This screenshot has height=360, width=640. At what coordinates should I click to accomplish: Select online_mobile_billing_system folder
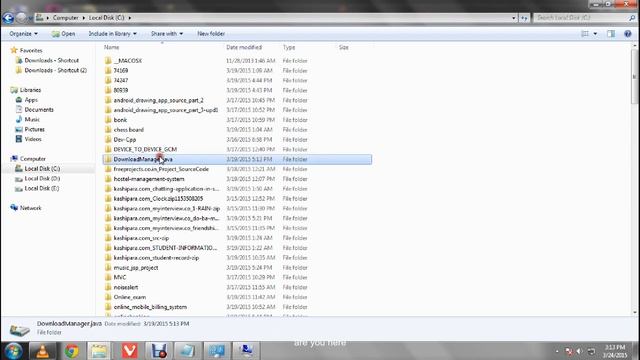(x=150, y=307)
